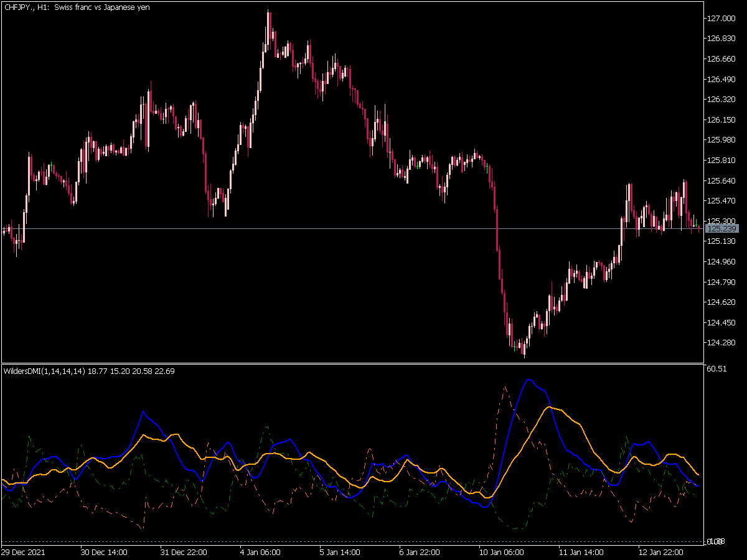Click the '11 Jan 14:00' time axis label
This screenshot has width=747, height=560.
pyautogui.click(x=581, y=553)
